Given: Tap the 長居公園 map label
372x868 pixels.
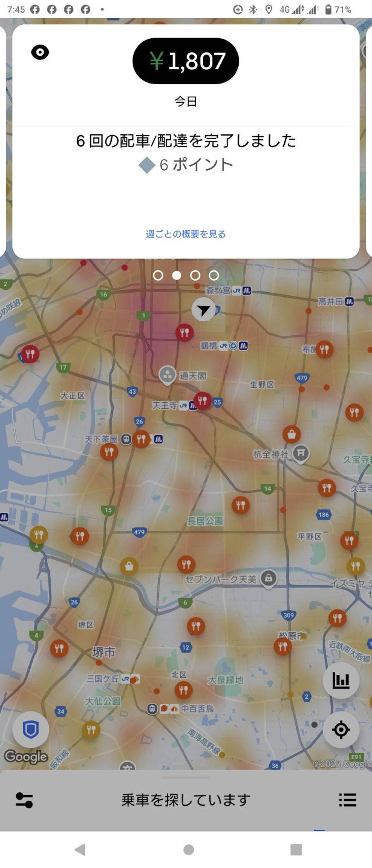Looking at the screenshot, I should coord(205,521).
